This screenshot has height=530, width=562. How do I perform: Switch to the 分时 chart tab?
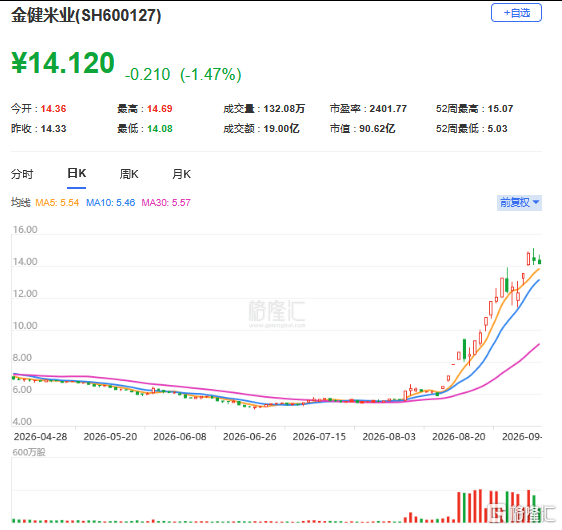[x=22, y=174]
